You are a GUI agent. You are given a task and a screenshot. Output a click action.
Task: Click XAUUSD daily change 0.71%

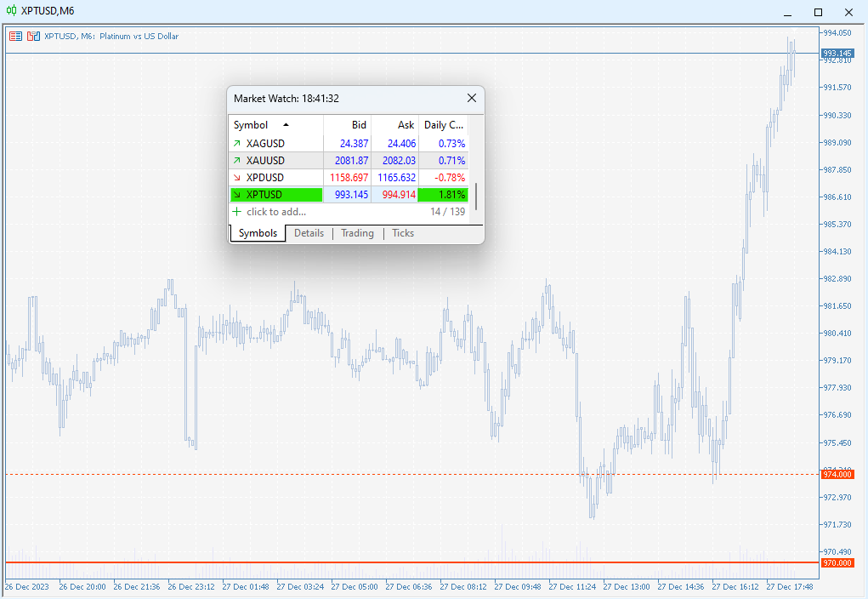point(451,161)
